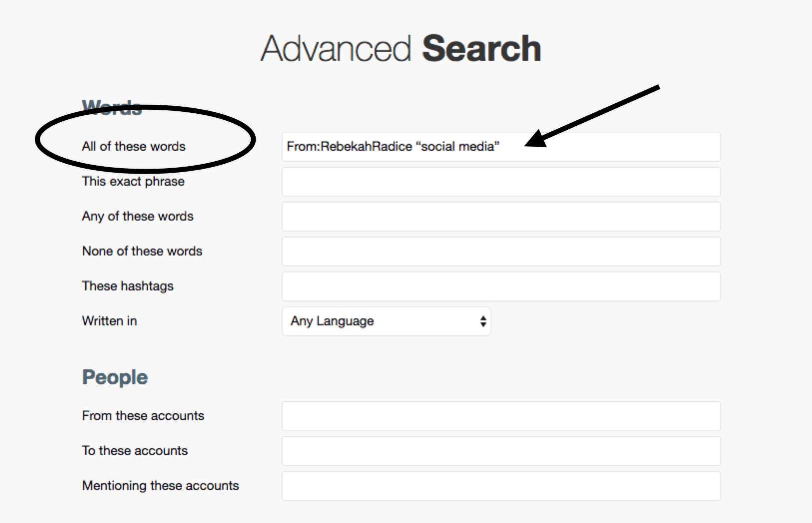Click the 'Written in' label
This screenshot has height=523, width=812.
[109, 321]
